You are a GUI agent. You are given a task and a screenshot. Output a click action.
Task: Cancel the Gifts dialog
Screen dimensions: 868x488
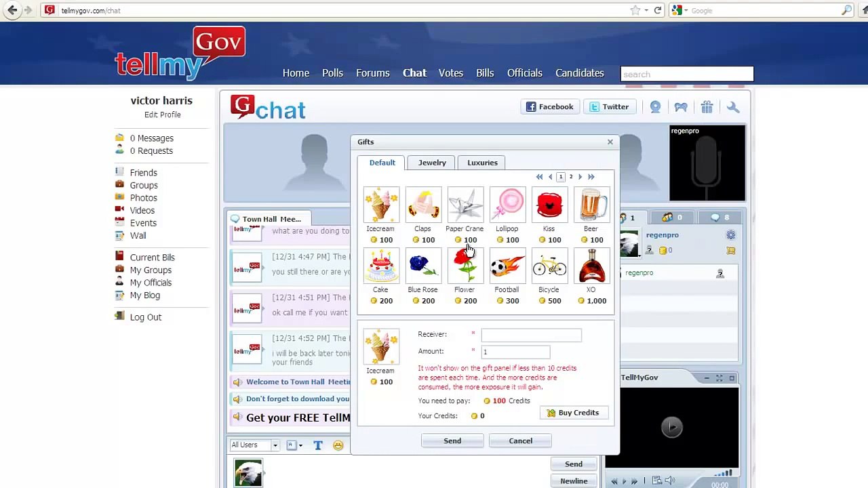click(x=521, y=441)
